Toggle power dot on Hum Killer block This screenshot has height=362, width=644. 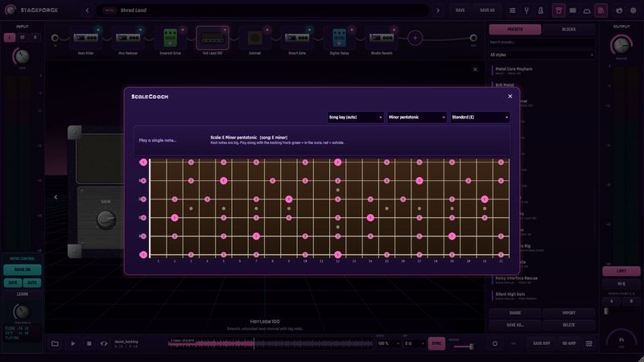(98, 30)
